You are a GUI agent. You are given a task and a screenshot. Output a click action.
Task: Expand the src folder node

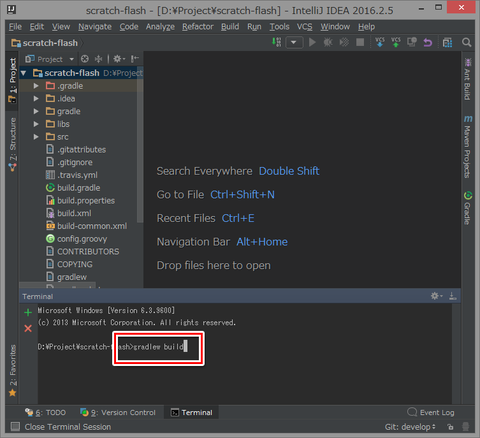[x=36, y=137]
